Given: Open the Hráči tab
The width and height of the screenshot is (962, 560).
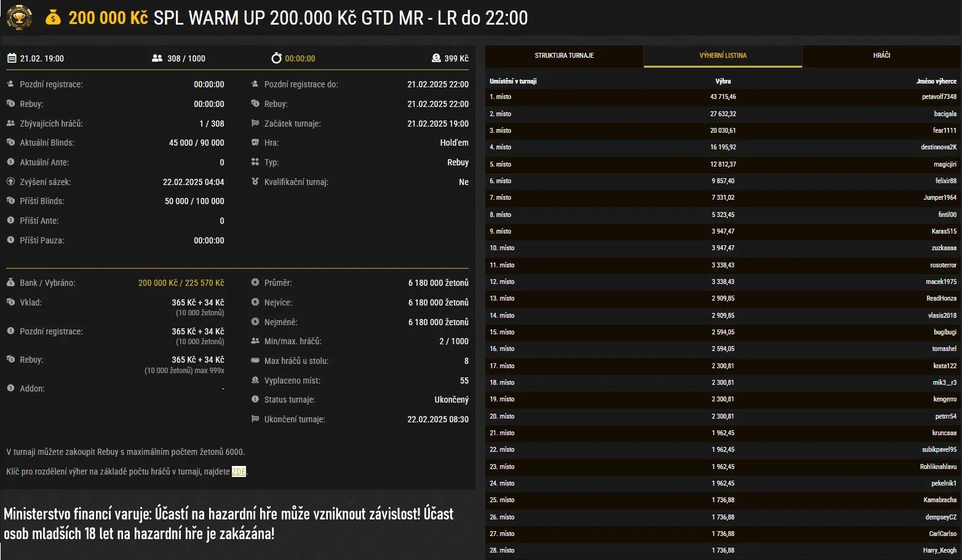Looking at the screenshot, I should point(881,55).
